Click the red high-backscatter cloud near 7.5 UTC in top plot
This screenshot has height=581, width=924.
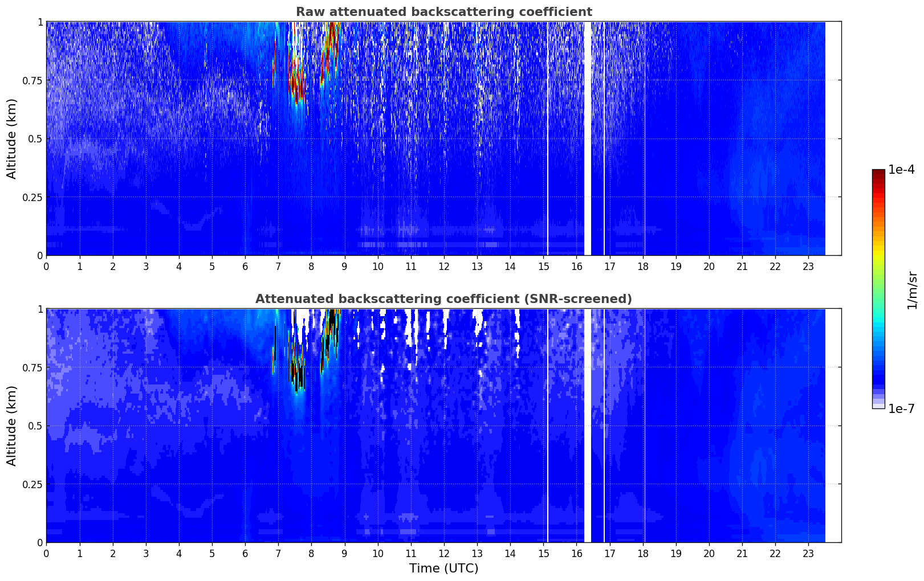[x=297, y=83]
